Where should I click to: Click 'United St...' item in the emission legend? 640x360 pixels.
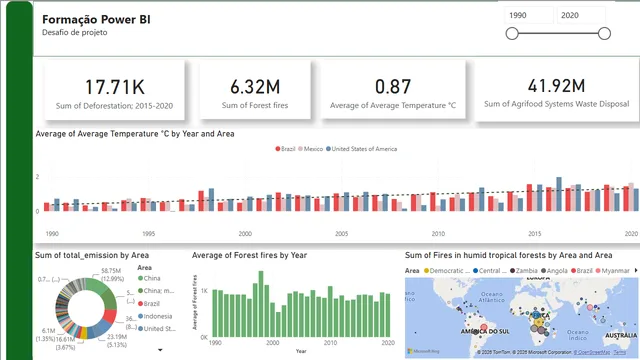(x=156, y=329)
